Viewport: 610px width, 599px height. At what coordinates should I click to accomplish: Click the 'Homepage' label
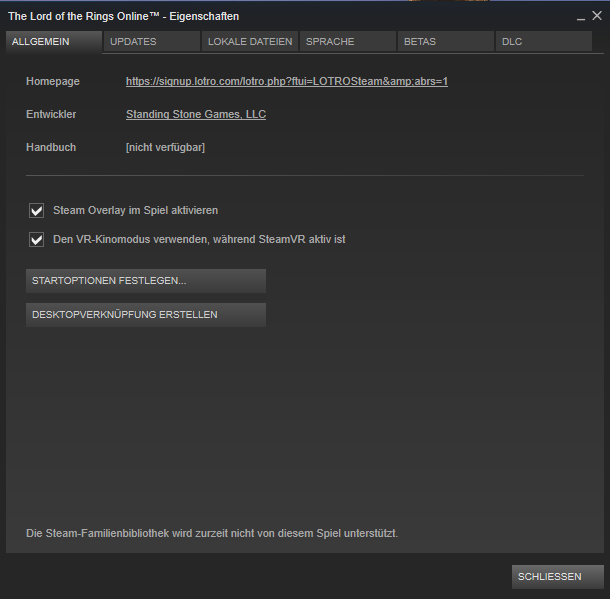point(53,81)
